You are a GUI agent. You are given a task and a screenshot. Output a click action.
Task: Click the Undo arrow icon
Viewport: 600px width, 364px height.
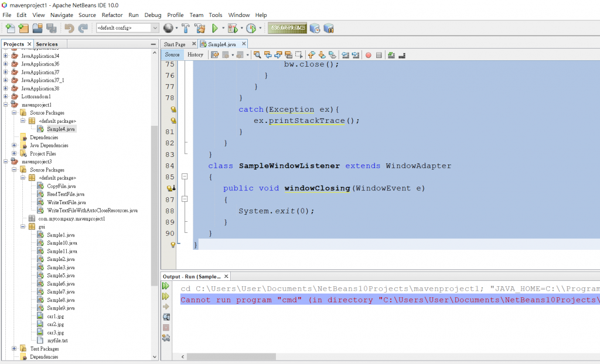point(69,28)
